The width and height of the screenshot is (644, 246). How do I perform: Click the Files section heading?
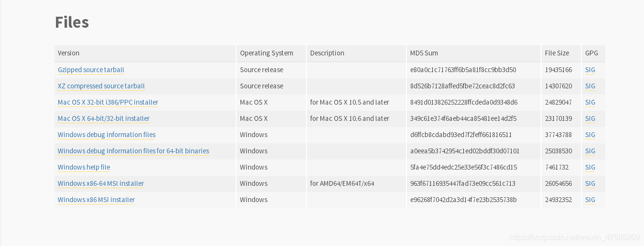(72, 22)
